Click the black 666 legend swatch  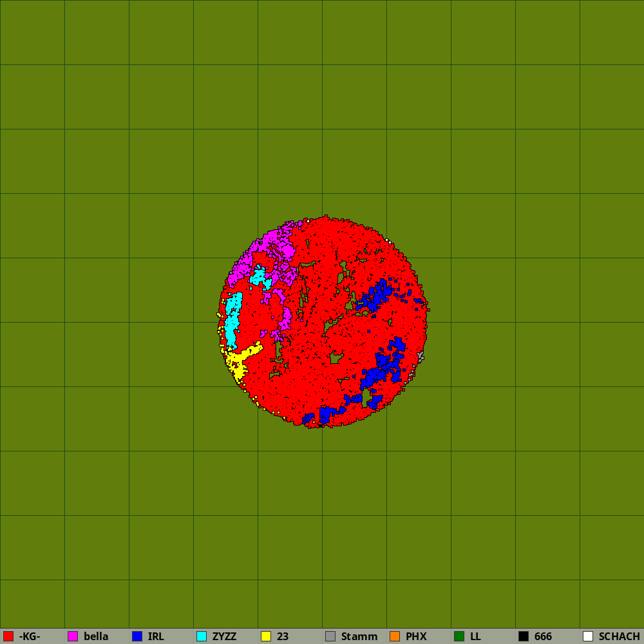point(524,636)
